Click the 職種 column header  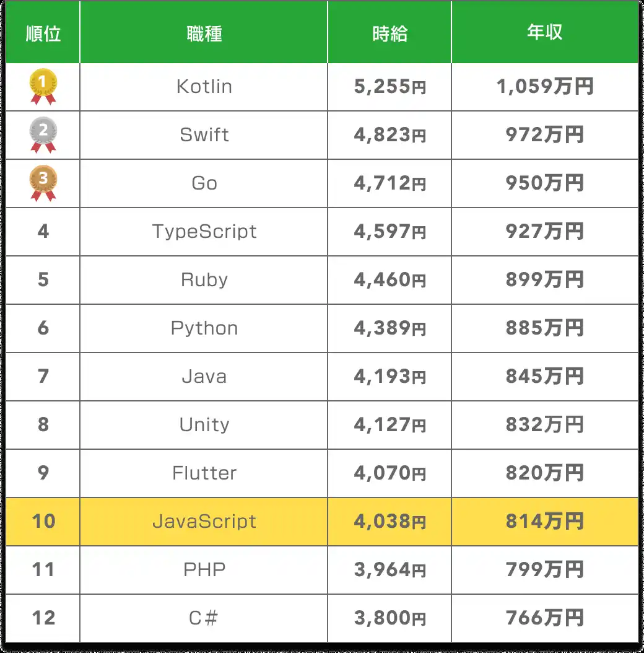click(x=204, y=33)
